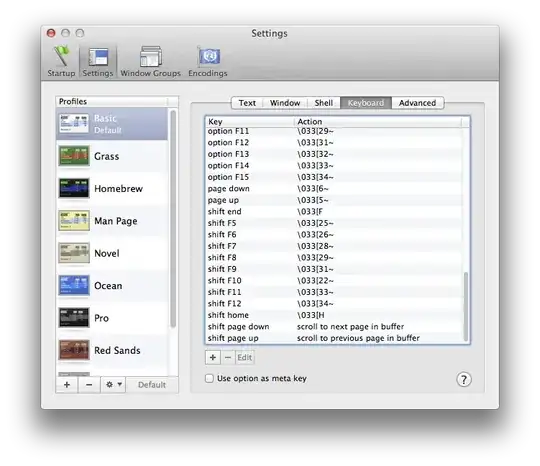Viewport: 540px width, 466px height.
Task: Open the Startup preferences pane
Action: [61, 61]
